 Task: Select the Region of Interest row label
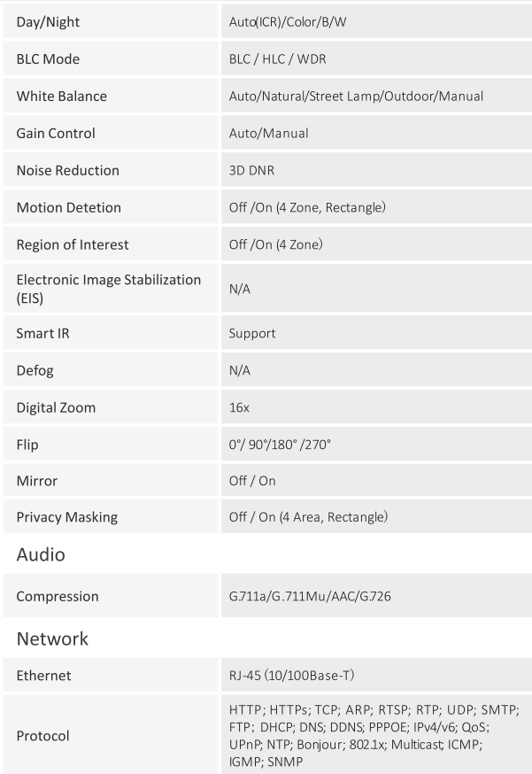coord(72,245)
